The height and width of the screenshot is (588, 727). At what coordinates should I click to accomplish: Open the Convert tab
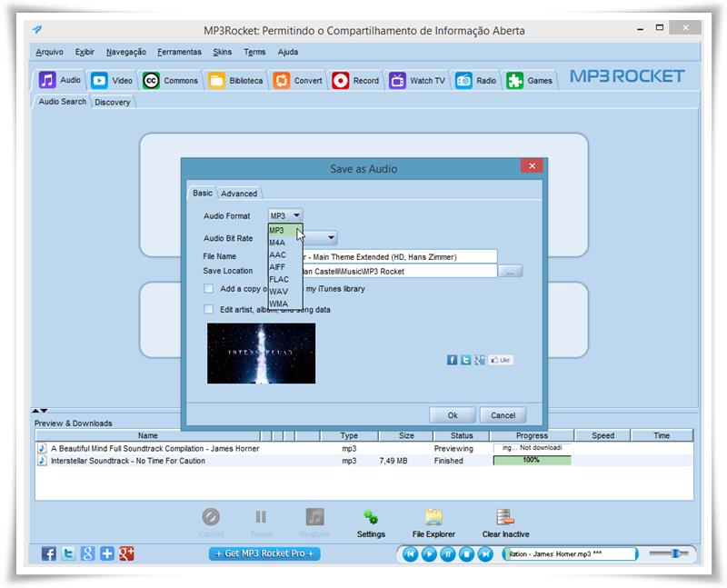[x=298, y=80]
